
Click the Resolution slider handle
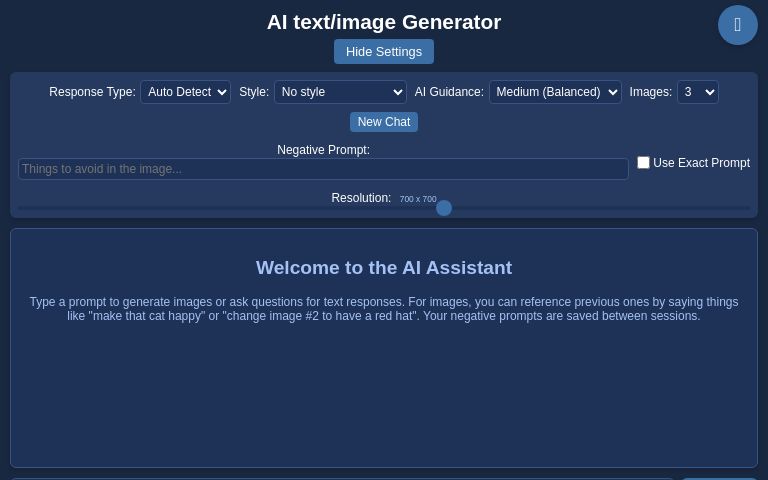tap(444, 208)
